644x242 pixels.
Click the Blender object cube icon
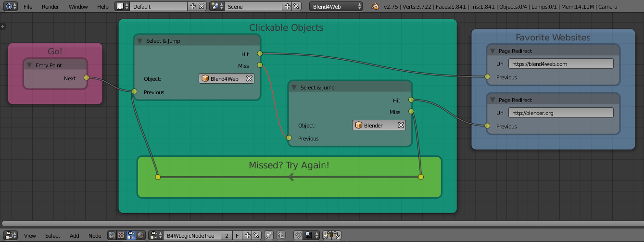point(358,125)
